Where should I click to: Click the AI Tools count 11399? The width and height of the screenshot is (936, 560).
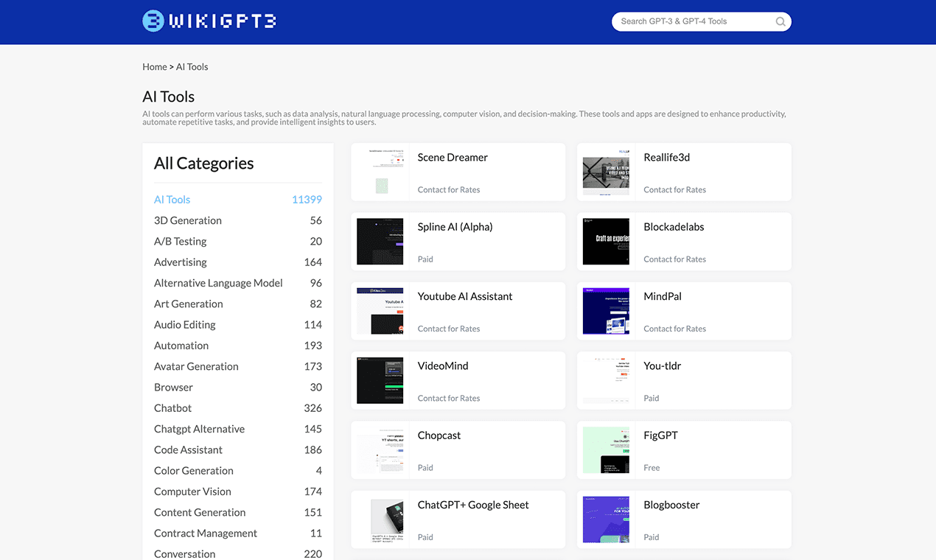pyautogui.click(x=307, y=200)
